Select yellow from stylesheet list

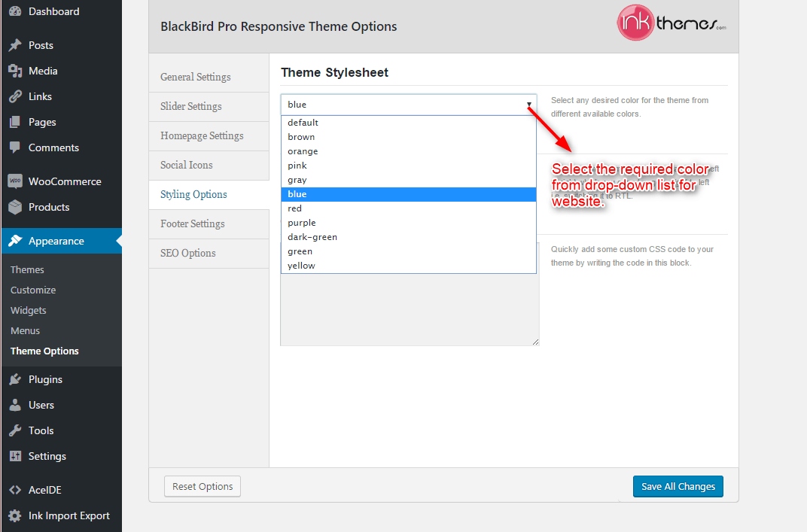tap(409, 266)
